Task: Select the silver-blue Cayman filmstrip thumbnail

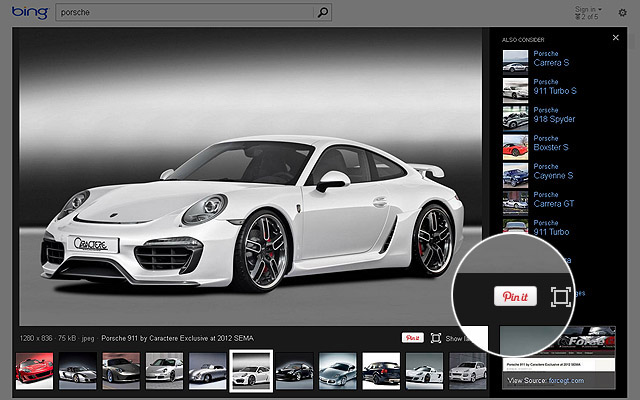Action: pyautogui.click(x=338, y=371)
